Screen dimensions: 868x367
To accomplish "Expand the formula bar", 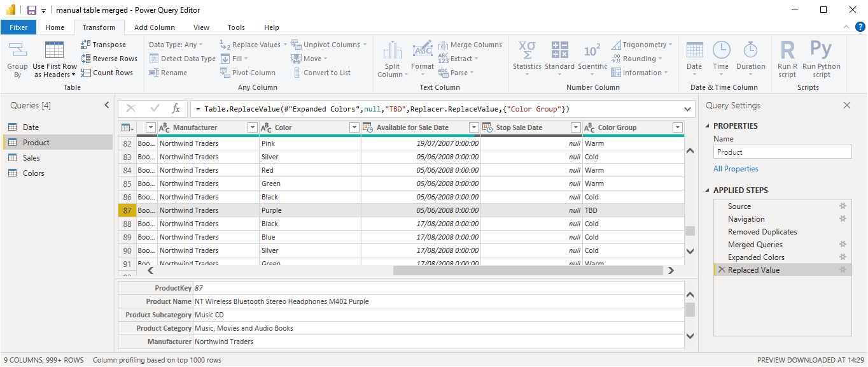I will click(687, 109).
